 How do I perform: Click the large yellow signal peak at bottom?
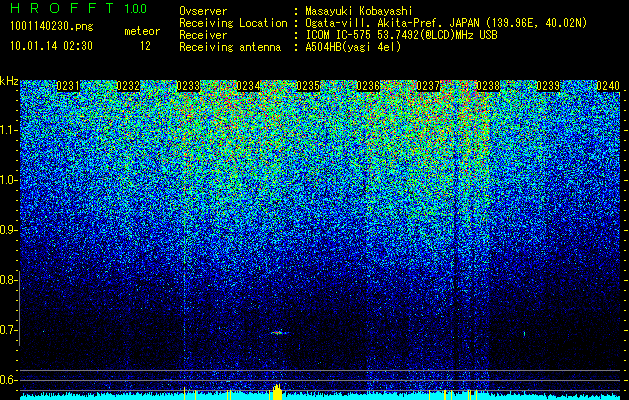click(277, 392)
